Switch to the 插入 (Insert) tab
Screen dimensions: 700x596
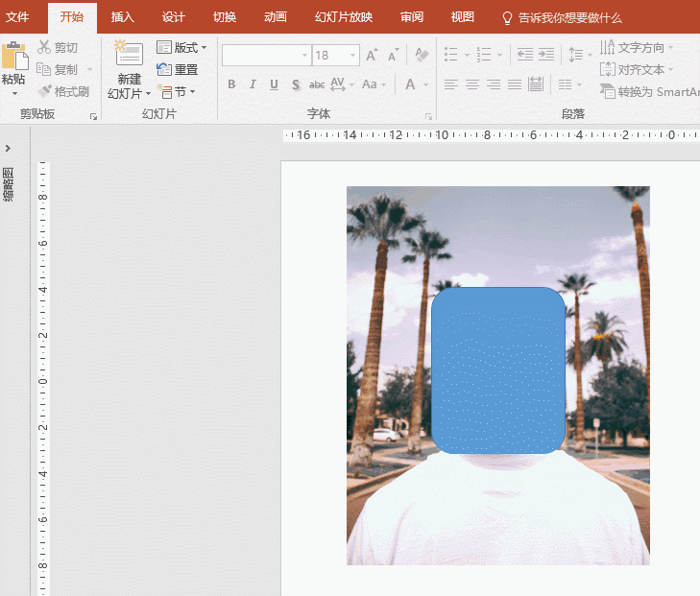[x=123, y=17]
